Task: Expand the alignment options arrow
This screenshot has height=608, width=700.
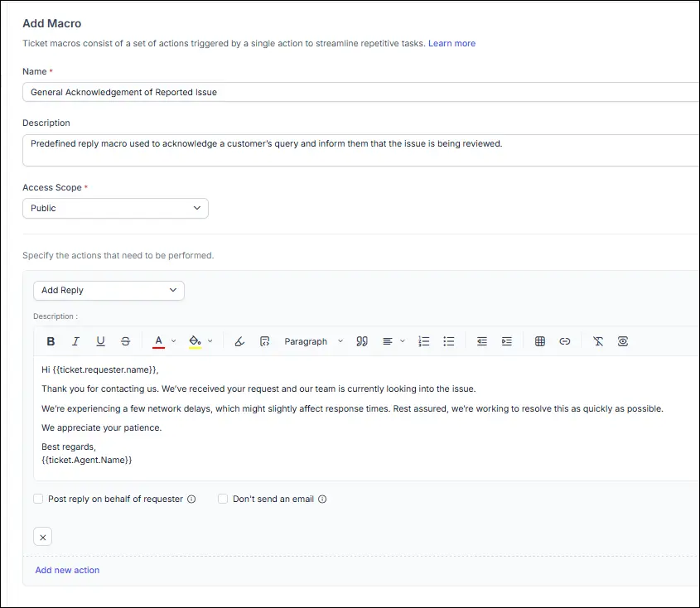Action: tap(403, 341)
